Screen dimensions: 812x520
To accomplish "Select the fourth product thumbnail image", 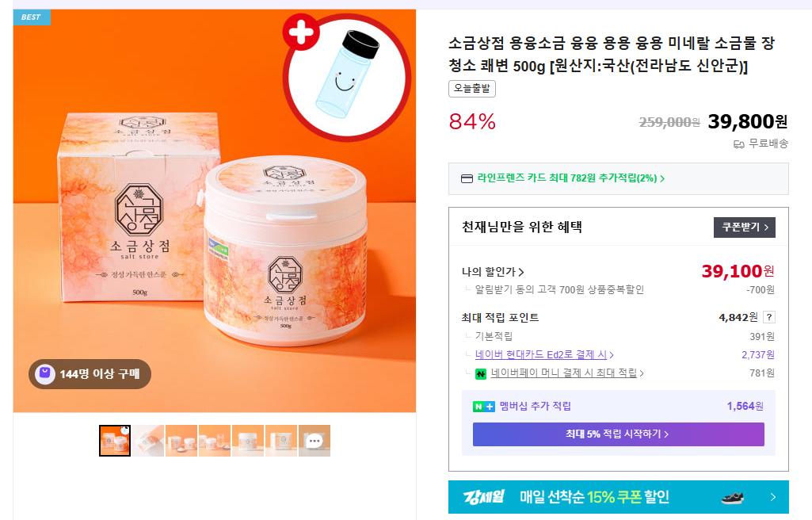I will point(215,441).
